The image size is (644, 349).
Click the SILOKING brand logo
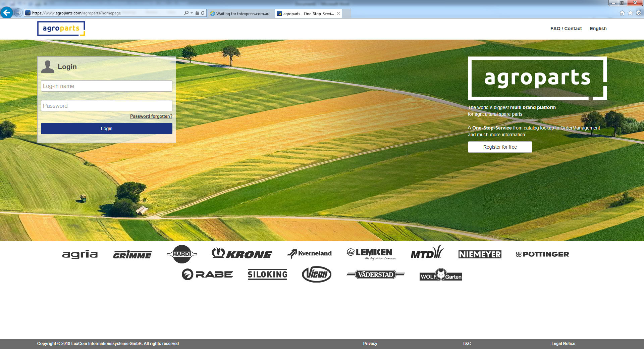tap(267, 275)
